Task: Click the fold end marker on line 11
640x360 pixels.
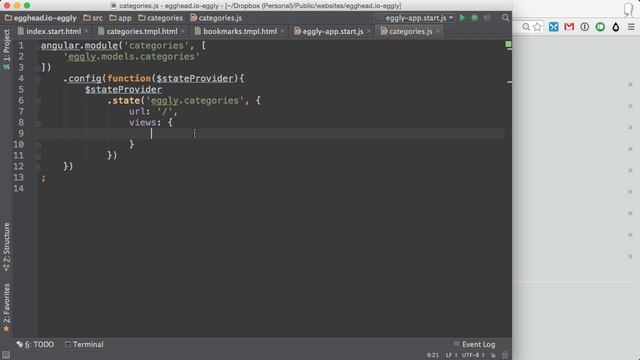Action: [38, 156]
